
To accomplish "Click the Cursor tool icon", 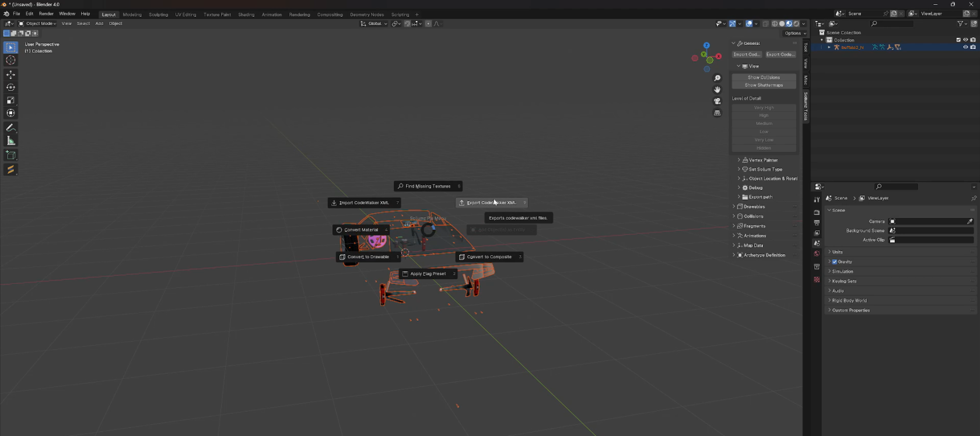I will tap(10, 61).
